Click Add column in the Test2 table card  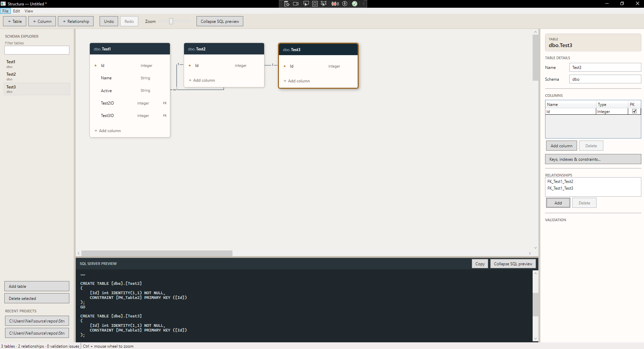tap(202, 80)
